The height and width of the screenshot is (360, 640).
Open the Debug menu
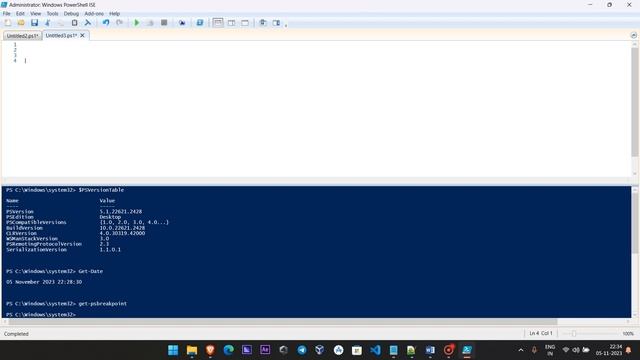[71, 13]
